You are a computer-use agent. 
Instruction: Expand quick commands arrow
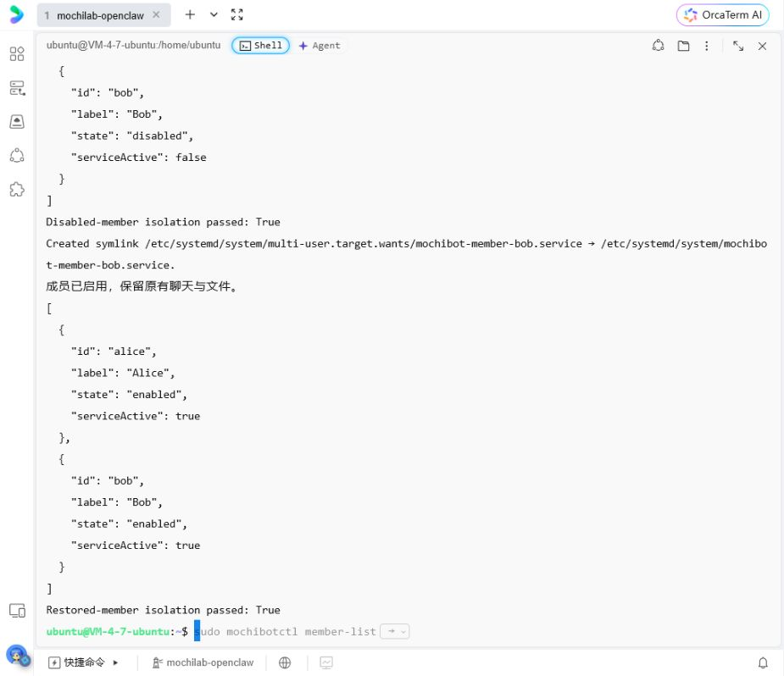tap(115, 662)
